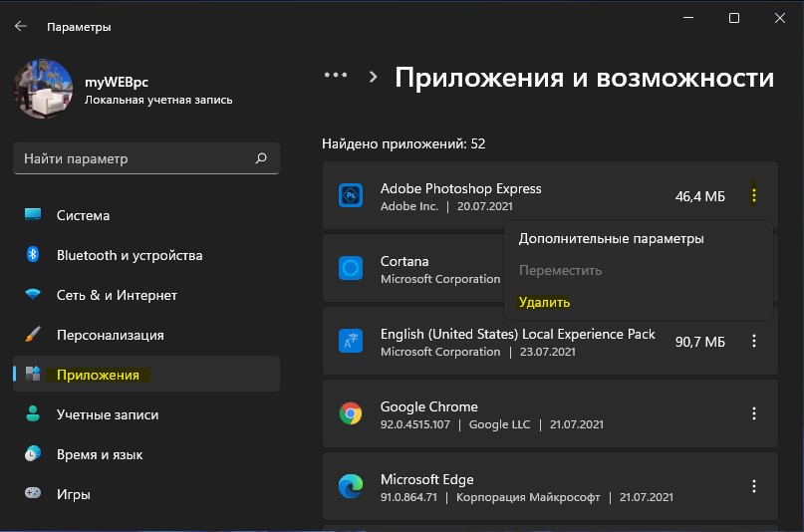The height and width of the screenshot is (532, 804).
Task: Go back with the arrow button
Action: click(x=21, y=26)
